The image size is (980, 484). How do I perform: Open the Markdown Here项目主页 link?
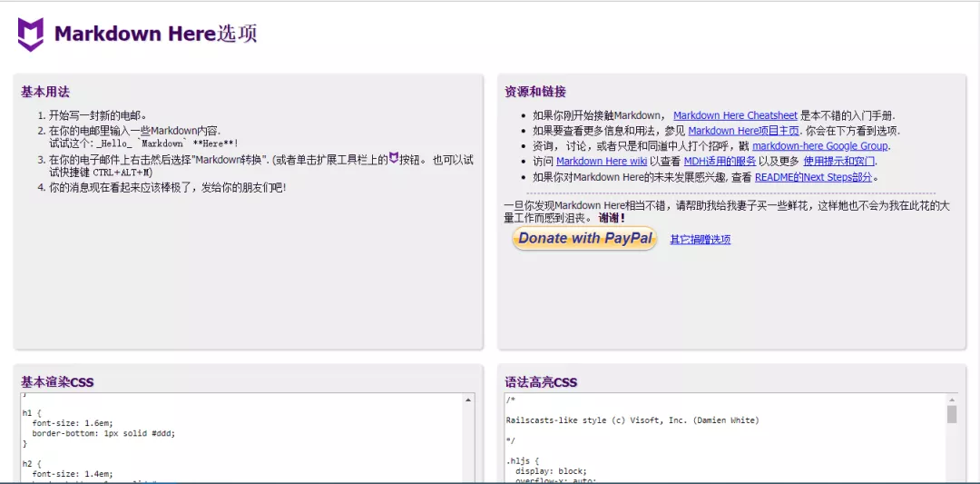point(744,131)
